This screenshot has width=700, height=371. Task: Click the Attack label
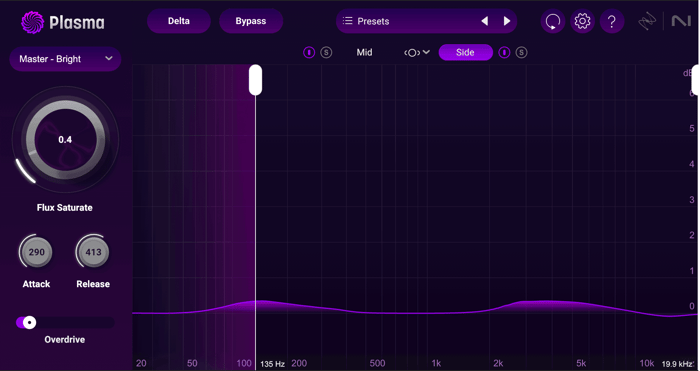(x=36, y=284)
